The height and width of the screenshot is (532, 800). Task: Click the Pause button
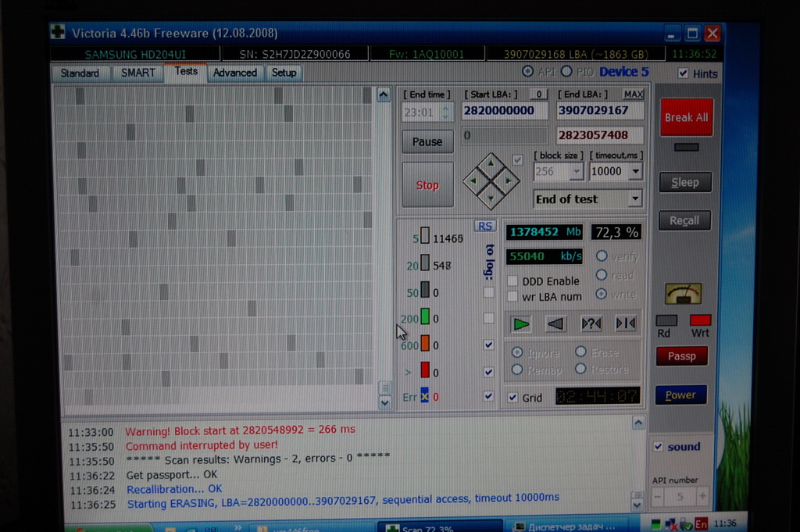427,141
